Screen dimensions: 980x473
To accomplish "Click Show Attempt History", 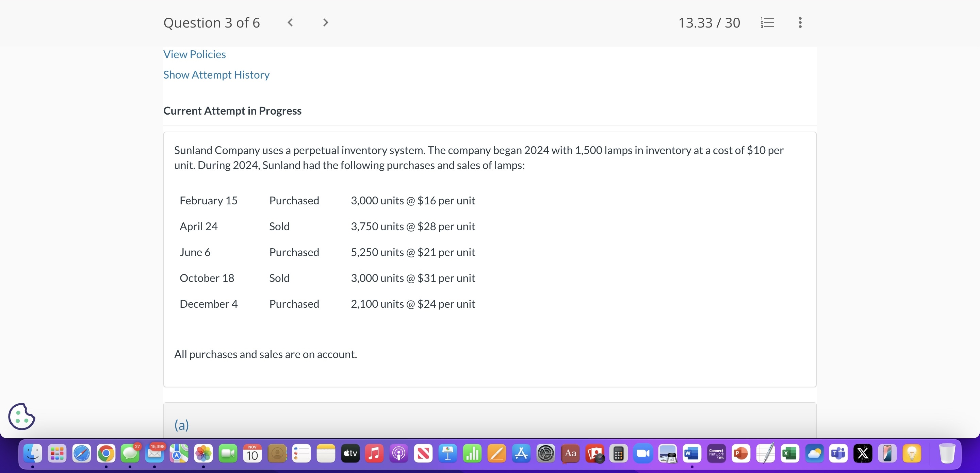I will point(216,74).
